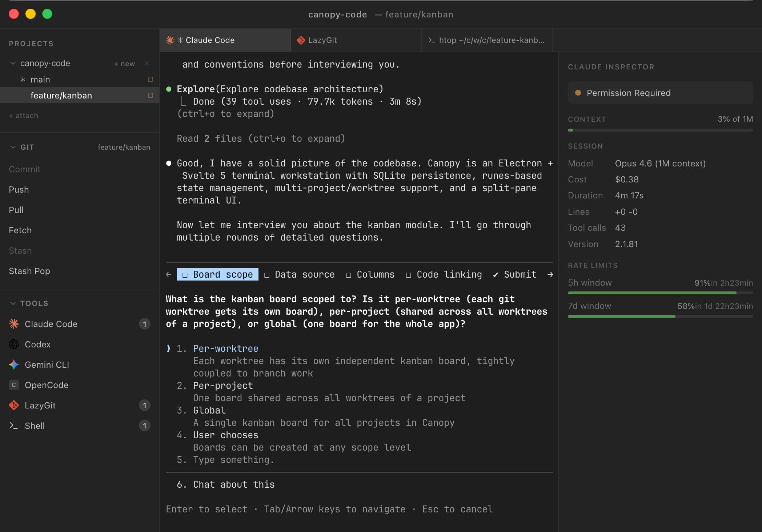The width and height of the screenshot is (762, 532).
Task: Open LazyGit from the Tools list
Action: 40,405
